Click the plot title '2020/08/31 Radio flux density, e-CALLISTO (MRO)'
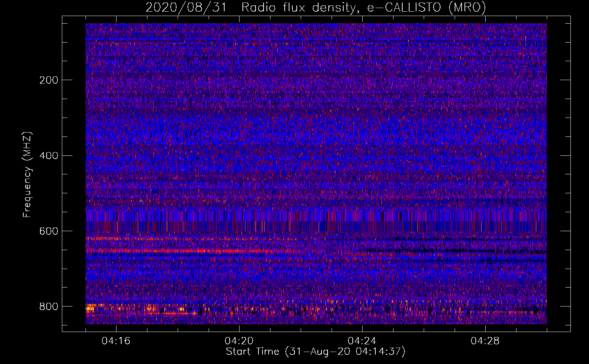Viewport: 589px width, 364px height. pos(316,7)
